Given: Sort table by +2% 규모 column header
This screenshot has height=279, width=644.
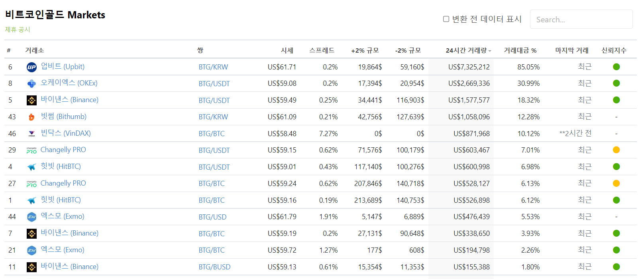Looking at the screenshot, I should click(365, 50).
